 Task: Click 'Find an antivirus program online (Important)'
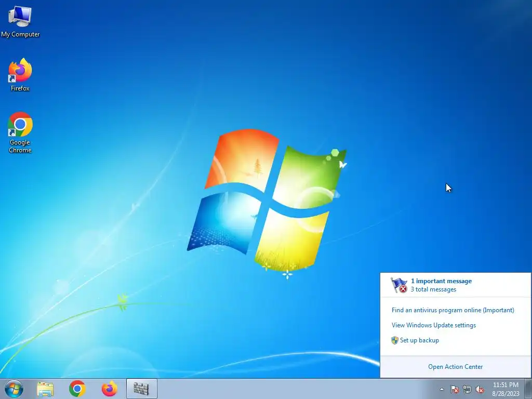point(453,310)
